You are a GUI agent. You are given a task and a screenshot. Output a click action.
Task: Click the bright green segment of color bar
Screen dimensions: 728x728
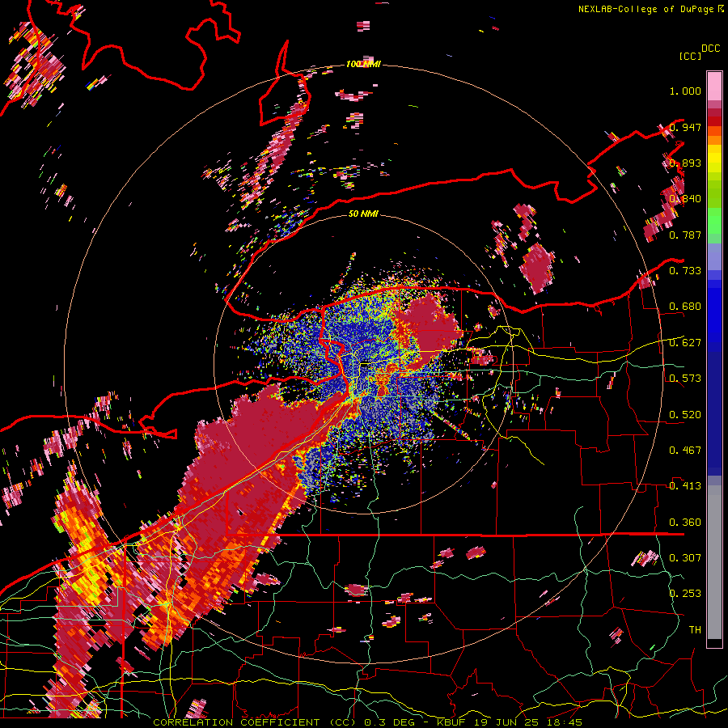(x=714, y=221)
